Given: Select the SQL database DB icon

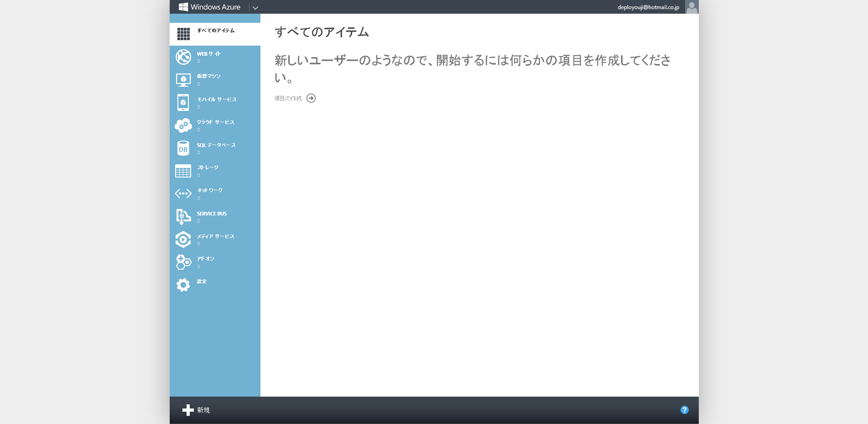Looking at the screenshot, I should pyautogui.click(x=183, y=148).
